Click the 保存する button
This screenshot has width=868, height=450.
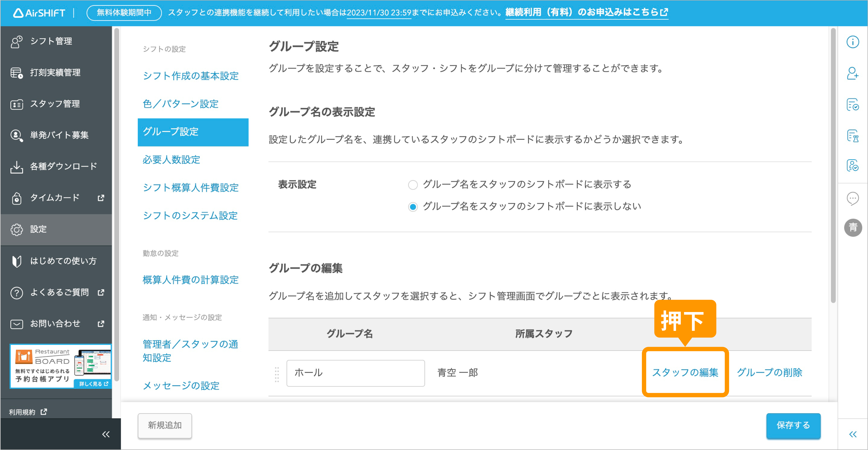click(x=793, y=426)
